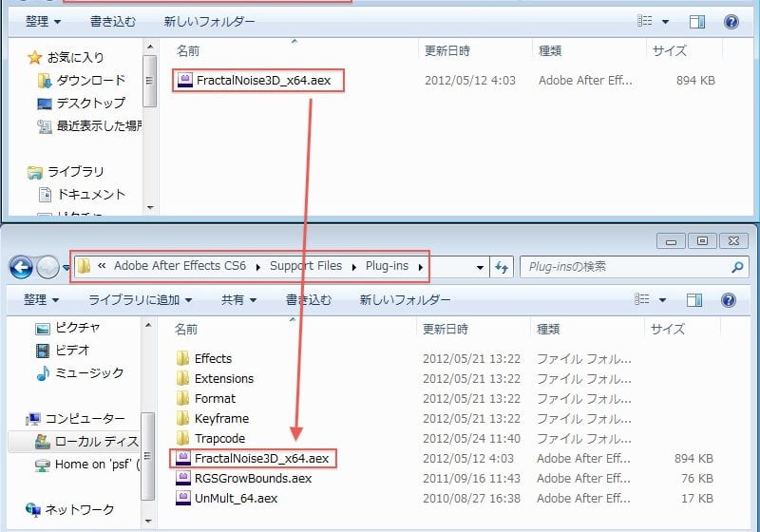
Task: Change view icon in Plug-ins window
Action: (x=642, y=299)
